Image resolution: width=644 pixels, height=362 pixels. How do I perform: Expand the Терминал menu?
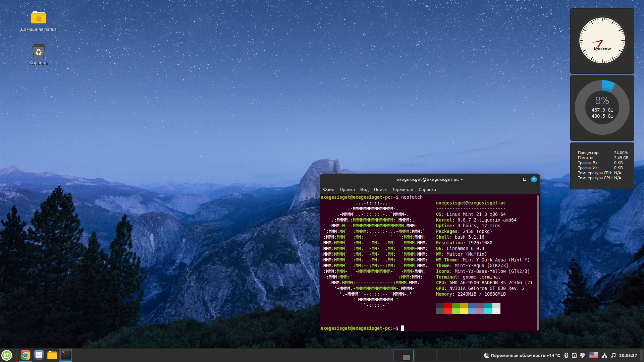402,190
